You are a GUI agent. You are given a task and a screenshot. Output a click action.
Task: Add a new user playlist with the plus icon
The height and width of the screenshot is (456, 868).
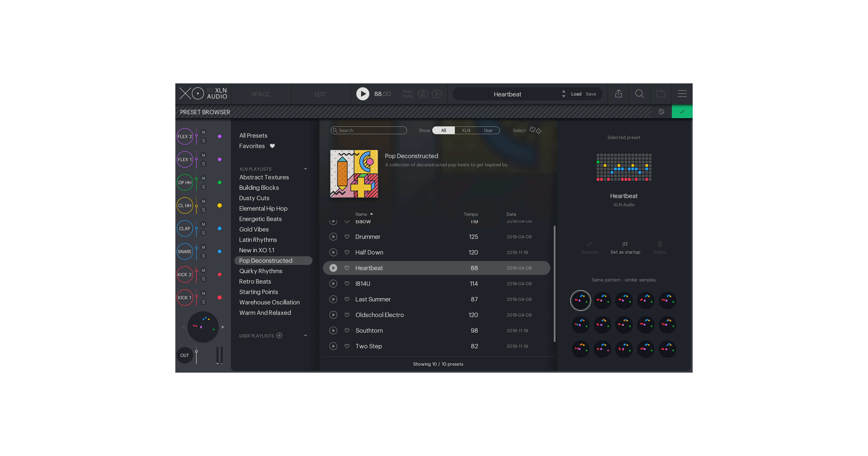point(279,335)
